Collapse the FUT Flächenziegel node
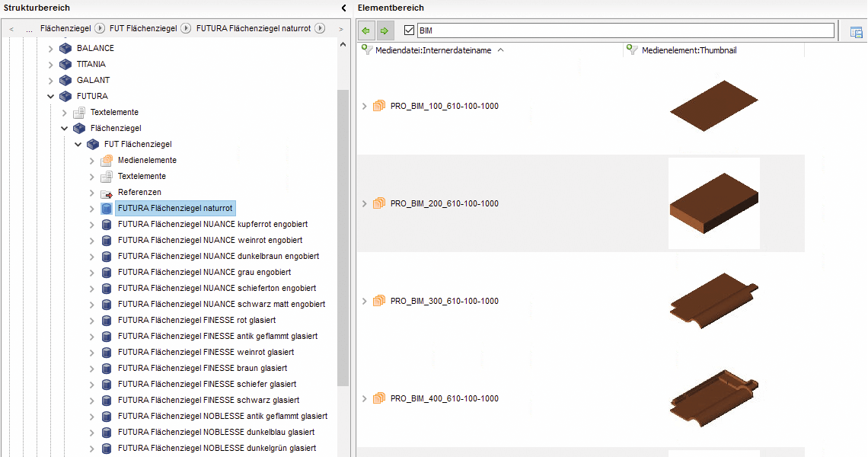Viewport: 868px width, 457px height. (x=78, y=145)
